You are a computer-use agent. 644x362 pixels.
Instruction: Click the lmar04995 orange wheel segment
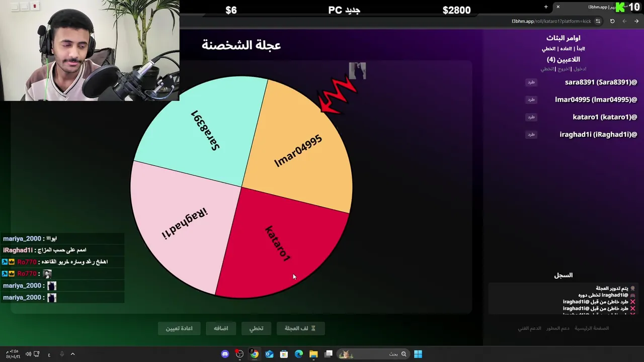[x=299, y=151]
